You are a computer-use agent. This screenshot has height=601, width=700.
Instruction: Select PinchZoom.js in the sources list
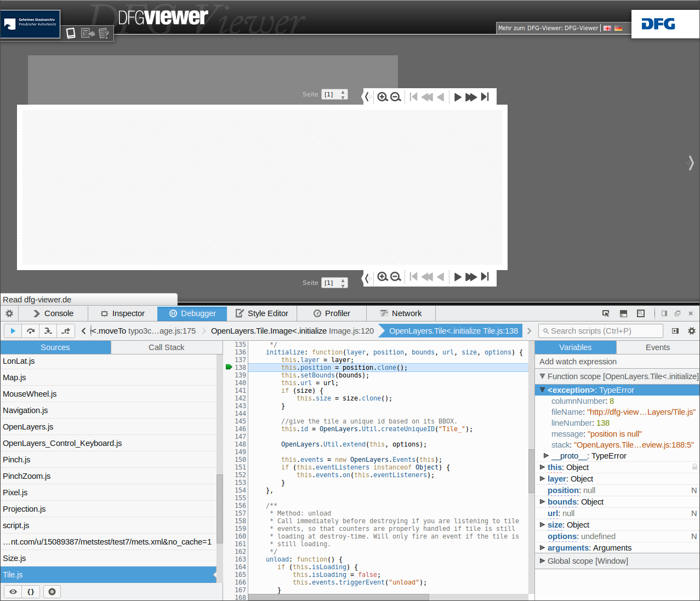click(x=27, y=476)
